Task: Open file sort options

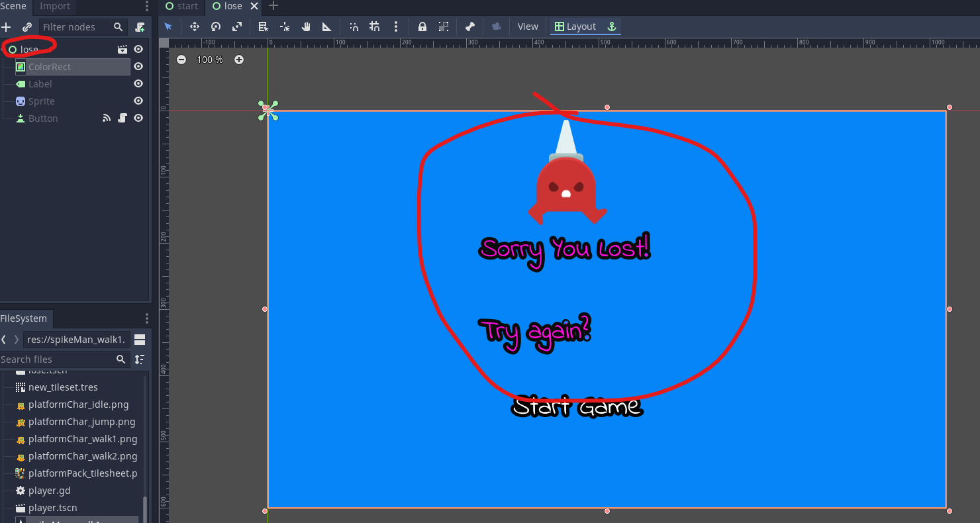Action: (140, 359)
